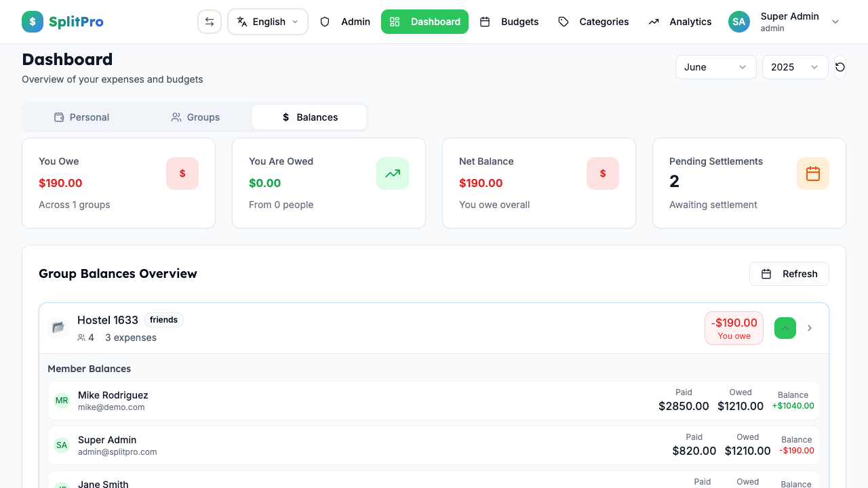Open the 2025 year selector
This screenshot has width=868, height=488.
[x=795, y=67]
